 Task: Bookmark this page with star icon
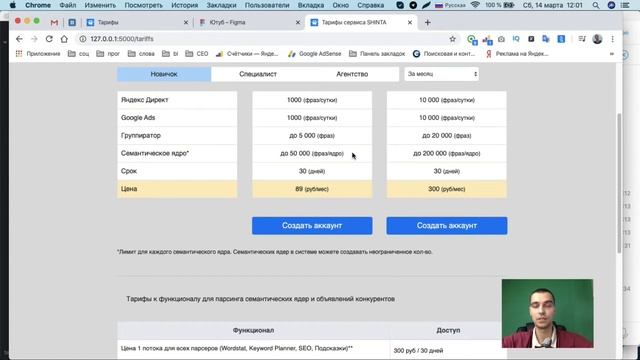tap(452, 39)
